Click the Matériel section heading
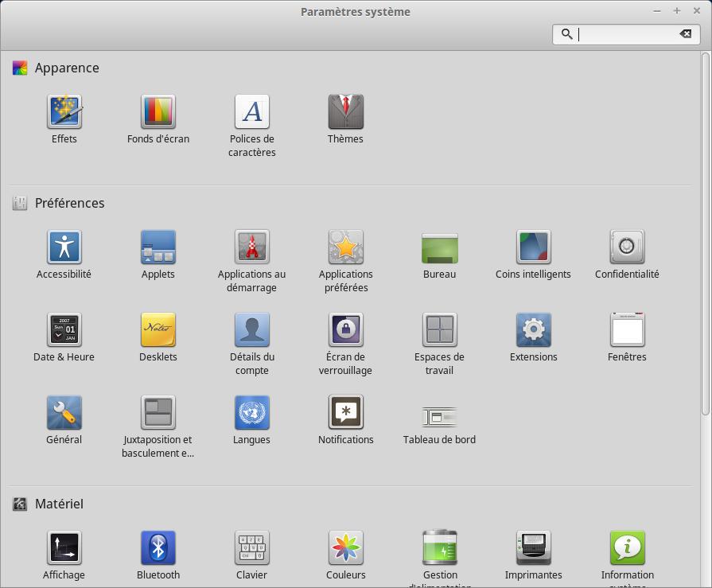This screenshot has height=588, width=712. pyautogui.click(x=59, y=504)
